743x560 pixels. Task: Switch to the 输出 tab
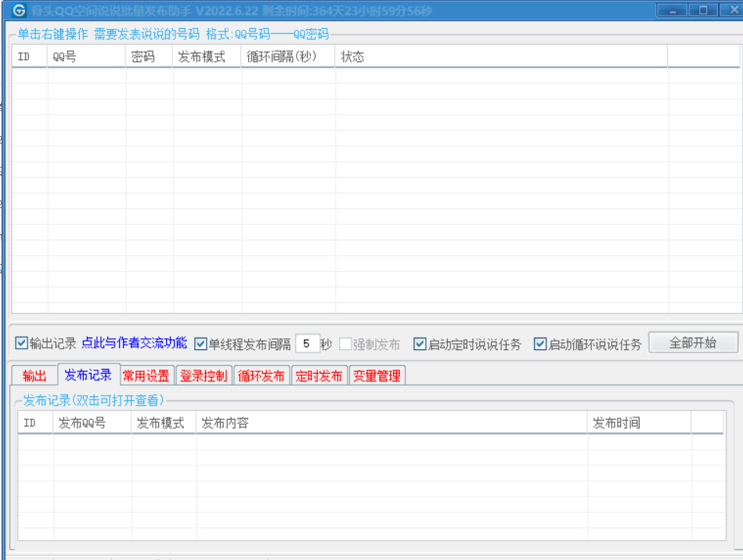34,376
